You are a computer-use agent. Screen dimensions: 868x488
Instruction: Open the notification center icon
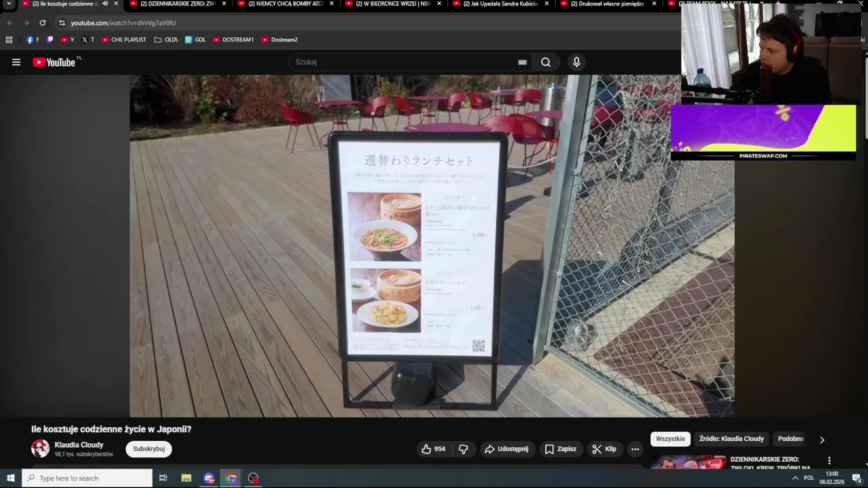[856, 478]
